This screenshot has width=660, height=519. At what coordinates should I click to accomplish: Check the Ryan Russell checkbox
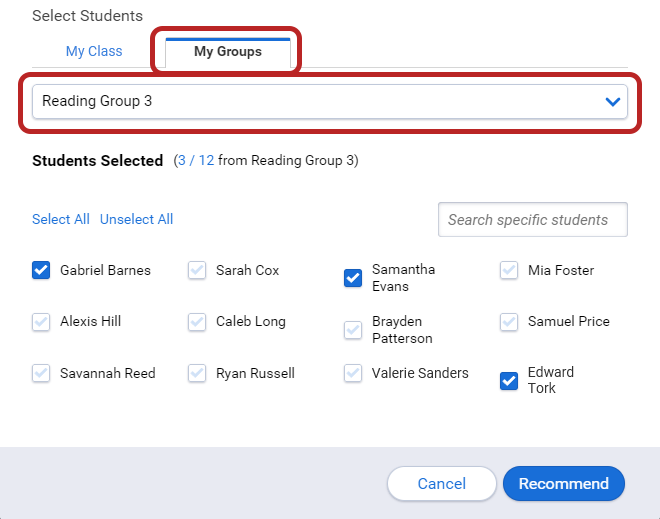click(197, 373)
